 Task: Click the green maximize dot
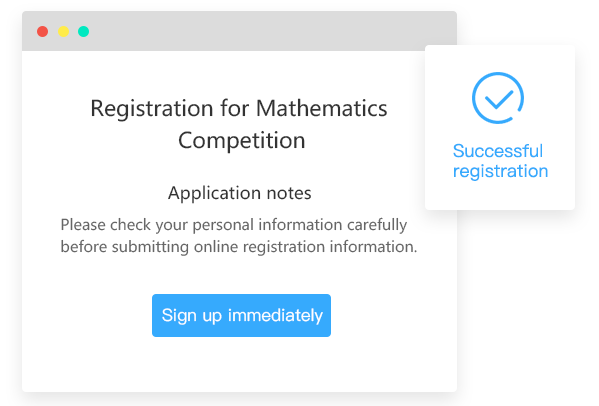coord(84,31)
